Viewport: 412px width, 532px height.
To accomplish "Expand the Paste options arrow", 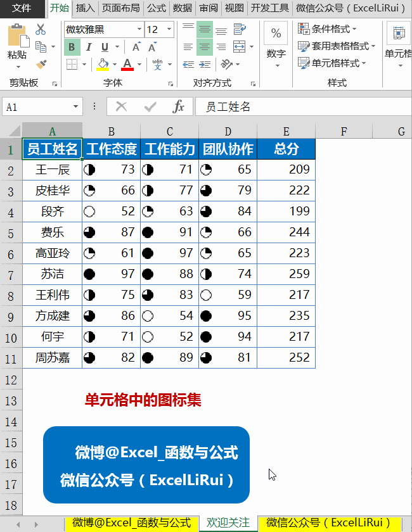I will coord(18,66).
